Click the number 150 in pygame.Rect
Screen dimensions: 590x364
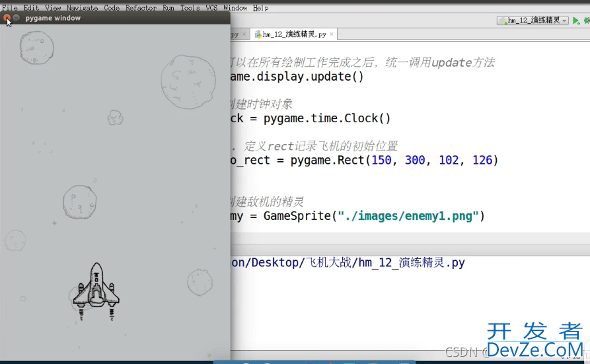(x=381, y=160)
